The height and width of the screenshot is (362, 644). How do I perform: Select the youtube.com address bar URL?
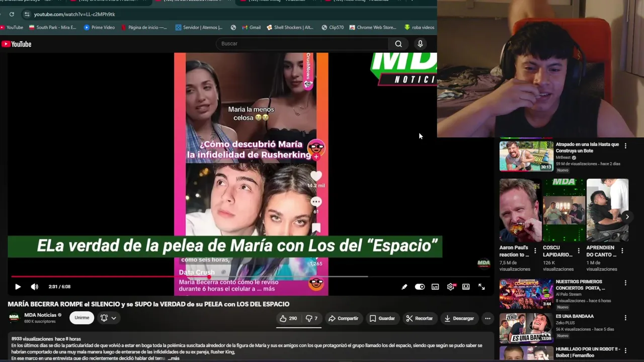coord(74,14)
